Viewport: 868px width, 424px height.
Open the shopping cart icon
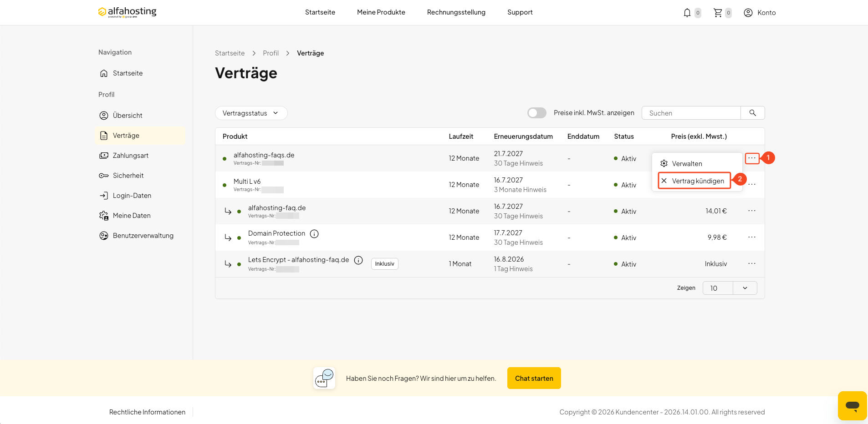pyautogui.click(x=718, y=13)
